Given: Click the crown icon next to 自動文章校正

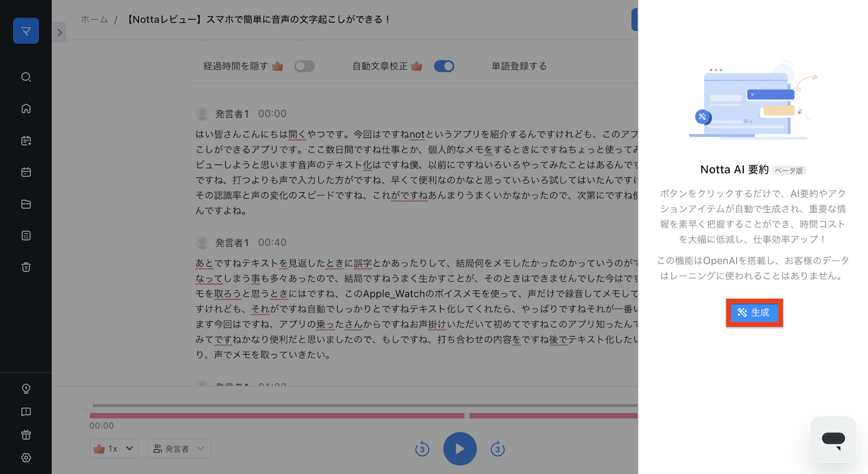Looking at the screenshot, I should pos(416,66).
